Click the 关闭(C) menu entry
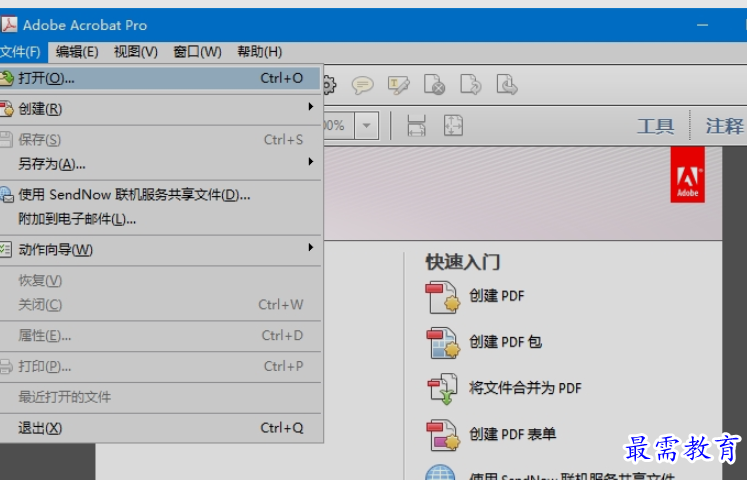Image resolution: width=747 pixels, height=480 pixels. coord(160,305)
